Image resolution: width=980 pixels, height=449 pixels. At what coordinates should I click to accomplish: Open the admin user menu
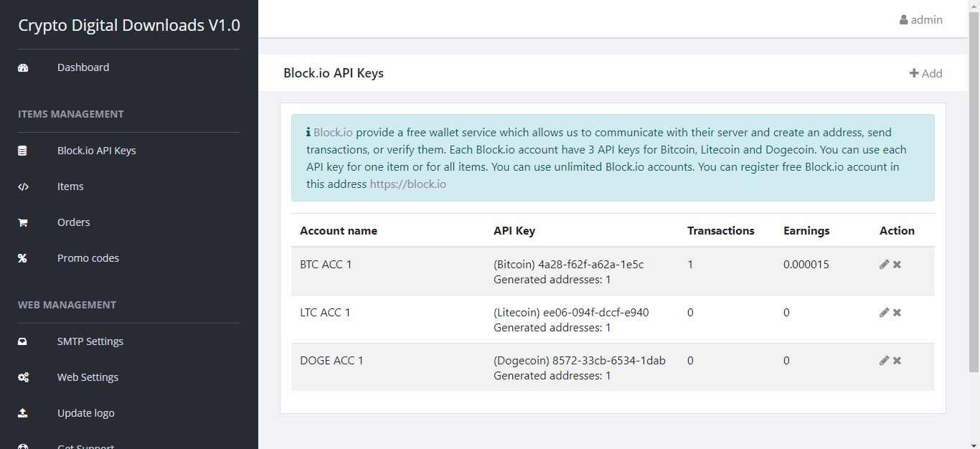[921, 20]
